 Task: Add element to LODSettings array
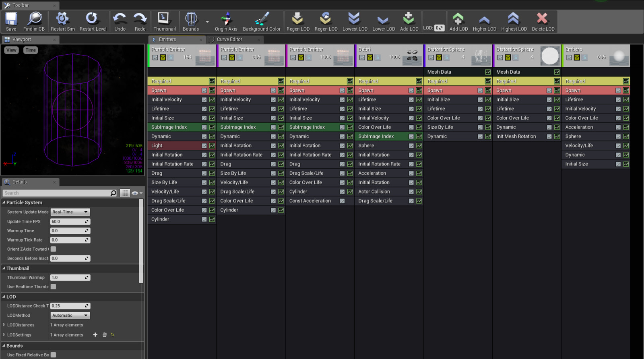point(95,335)
